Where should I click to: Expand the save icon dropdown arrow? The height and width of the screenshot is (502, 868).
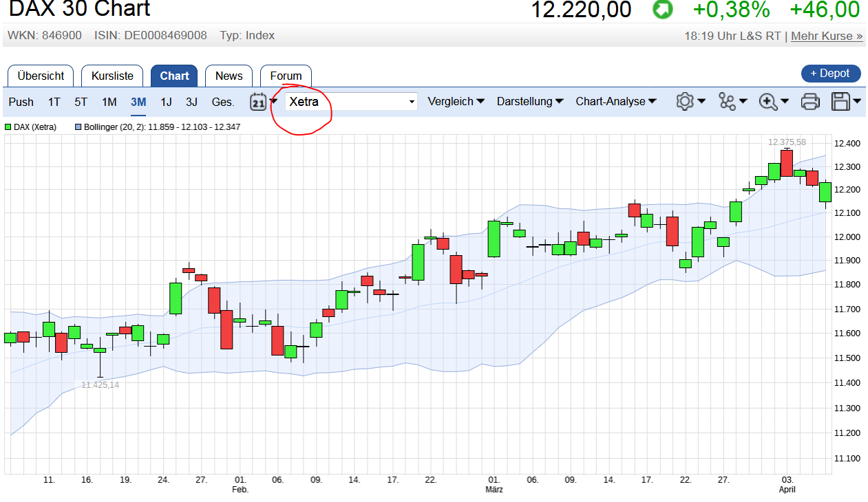857,102
